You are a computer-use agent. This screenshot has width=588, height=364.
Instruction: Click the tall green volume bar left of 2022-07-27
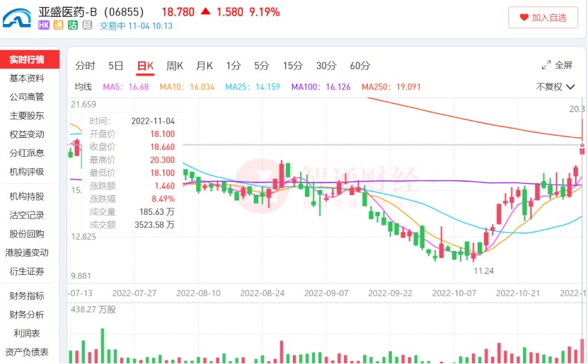pos(103,346)
